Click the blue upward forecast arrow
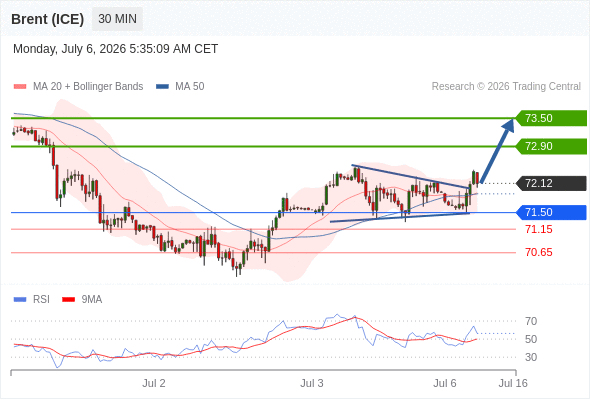The height and width of the screenshot is (400, 590). (497, 151)
